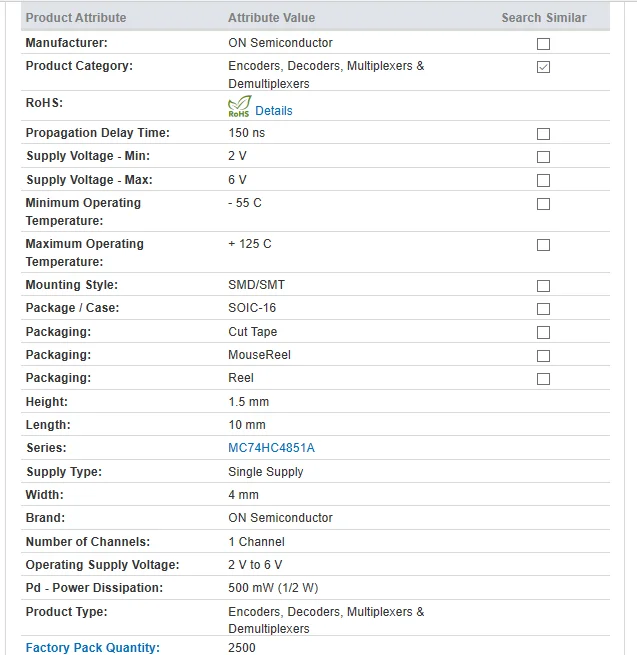Open the RoHS Details link

pos(274,111)
